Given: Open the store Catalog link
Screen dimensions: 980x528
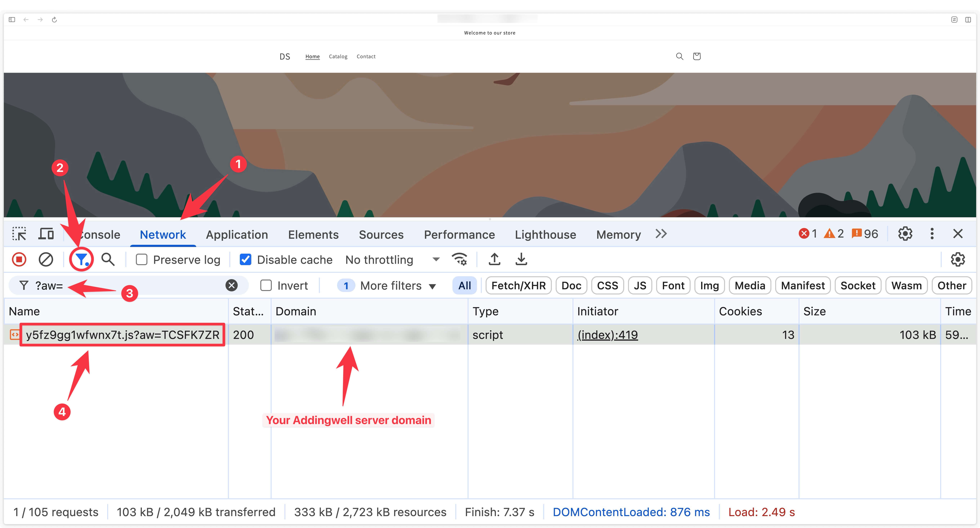Looking at the screenshot, I should point(338,56).
